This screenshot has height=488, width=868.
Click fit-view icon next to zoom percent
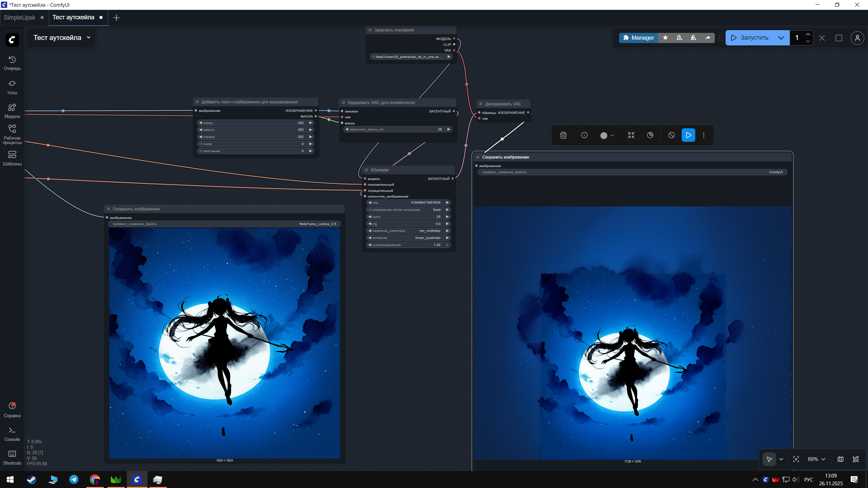(x=796, y=459)
